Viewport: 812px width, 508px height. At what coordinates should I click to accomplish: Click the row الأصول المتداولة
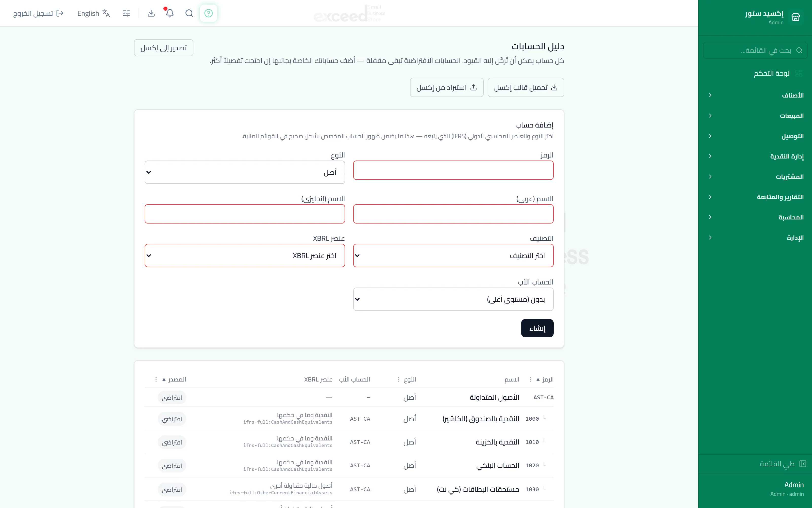pos(349,398)
